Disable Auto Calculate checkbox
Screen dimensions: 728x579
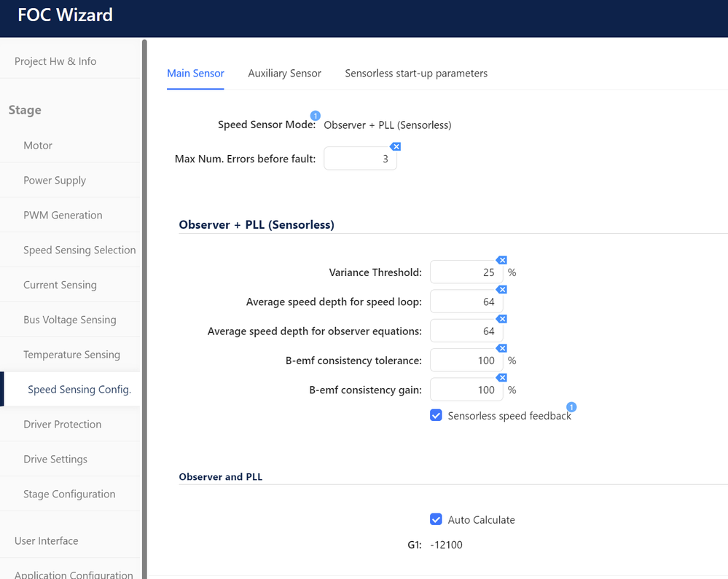(436, 519)
